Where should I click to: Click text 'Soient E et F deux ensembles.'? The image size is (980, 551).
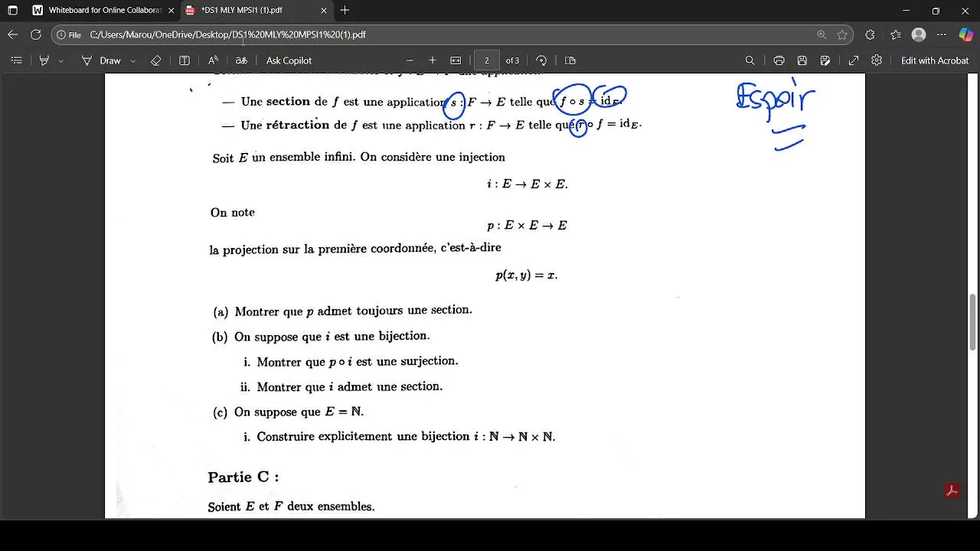[291, 507]
